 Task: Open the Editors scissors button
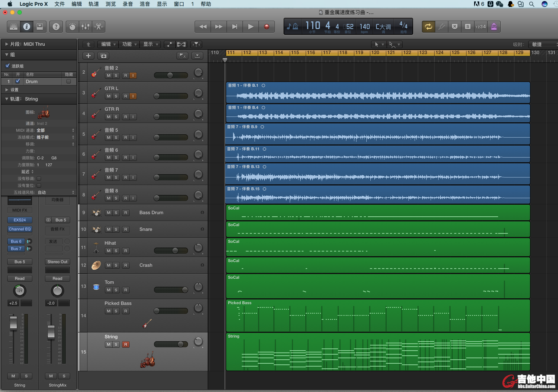tap(98, 26)
